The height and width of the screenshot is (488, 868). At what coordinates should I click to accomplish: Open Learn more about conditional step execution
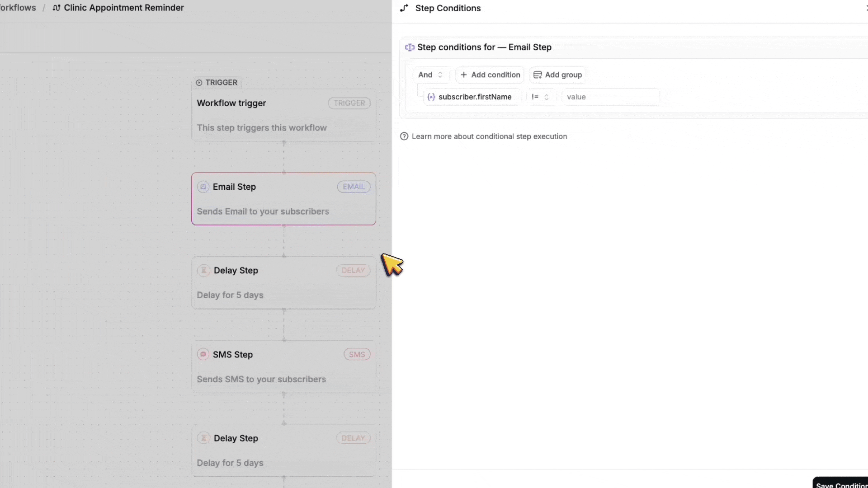click(489, 136)
